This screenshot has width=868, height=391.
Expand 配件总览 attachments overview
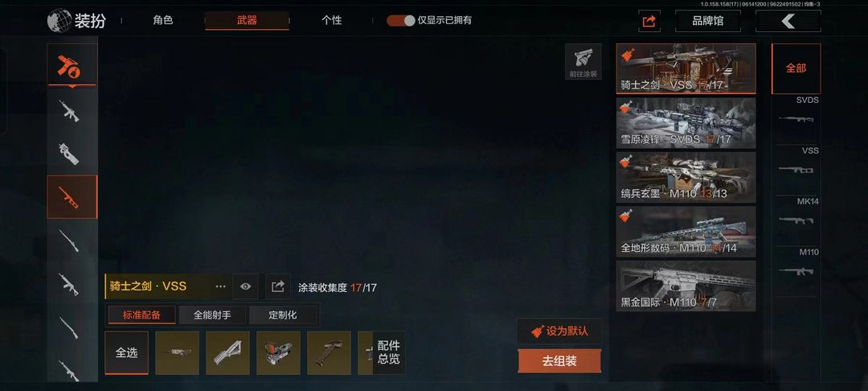[389, 353]
